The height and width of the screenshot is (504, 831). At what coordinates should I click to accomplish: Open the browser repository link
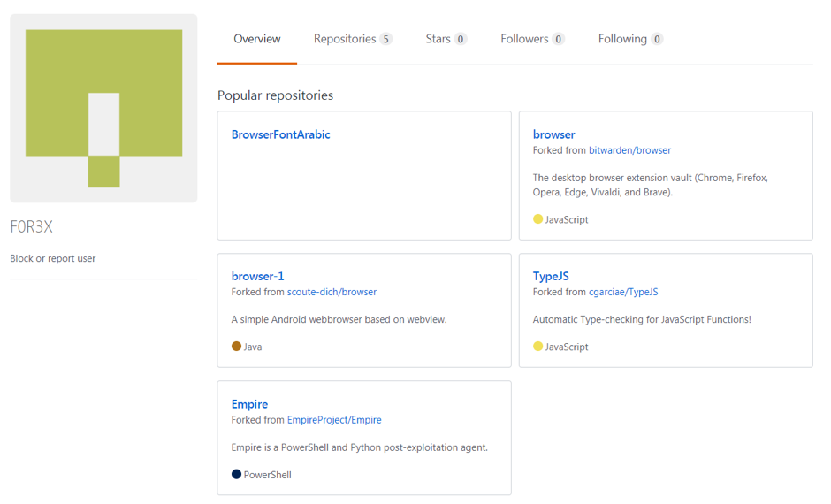pos(553,134)
